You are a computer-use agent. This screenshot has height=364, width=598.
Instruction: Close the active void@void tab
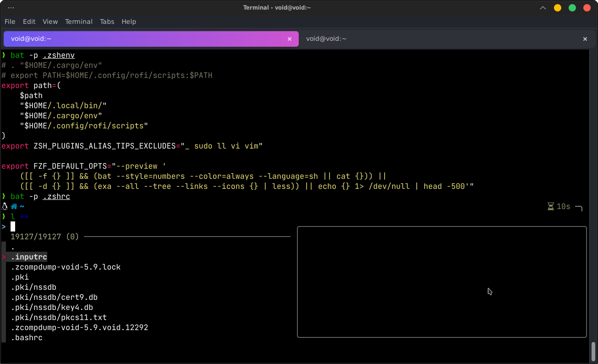click(x=290, y=39)
